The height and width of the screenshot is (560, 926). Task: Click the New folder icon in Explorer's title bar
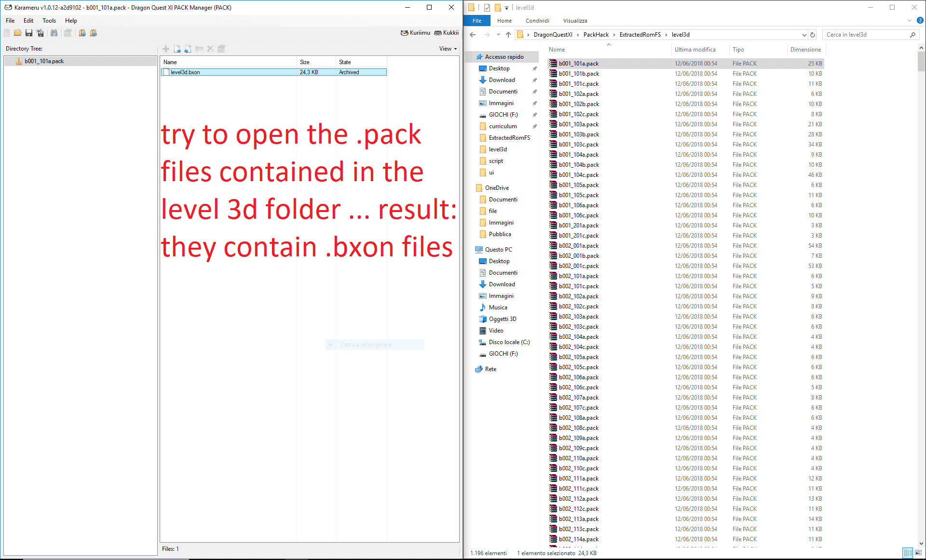(498, 8)
